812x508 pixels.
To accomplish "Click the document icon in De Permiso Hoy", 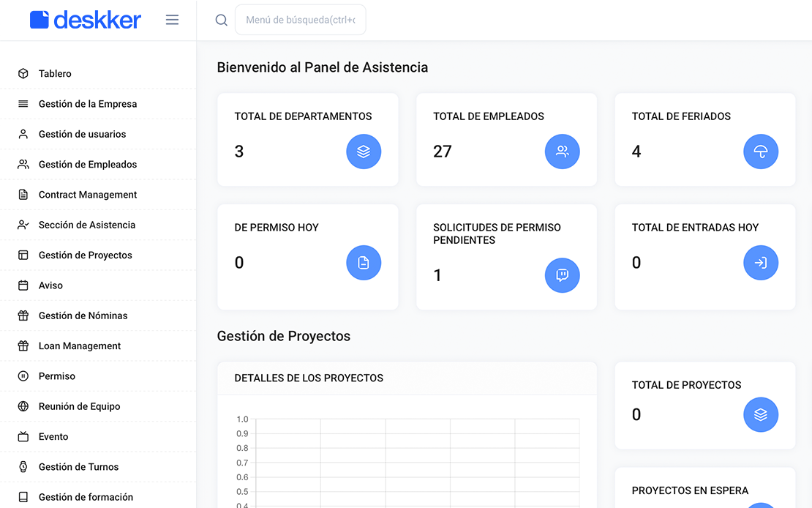I will [364, 263].
